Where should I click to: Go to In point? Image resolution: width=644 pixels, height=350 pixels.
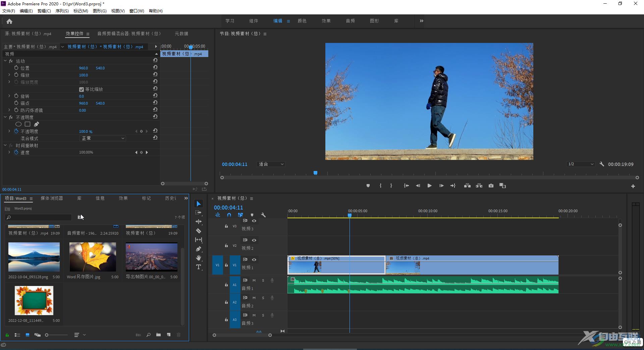pos(406,186)
